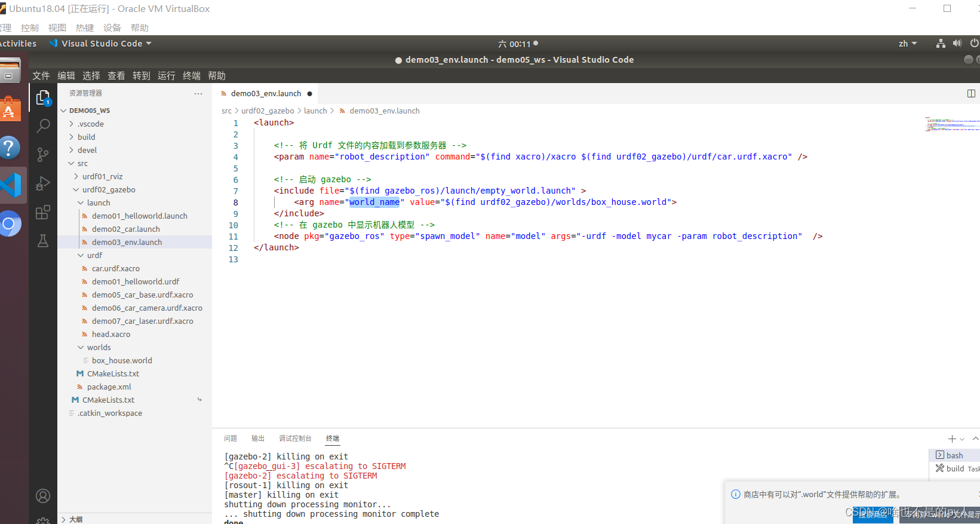Open explorer more actions (three dots)
Screen dimensions: 980x524
(x=198, y=94)
